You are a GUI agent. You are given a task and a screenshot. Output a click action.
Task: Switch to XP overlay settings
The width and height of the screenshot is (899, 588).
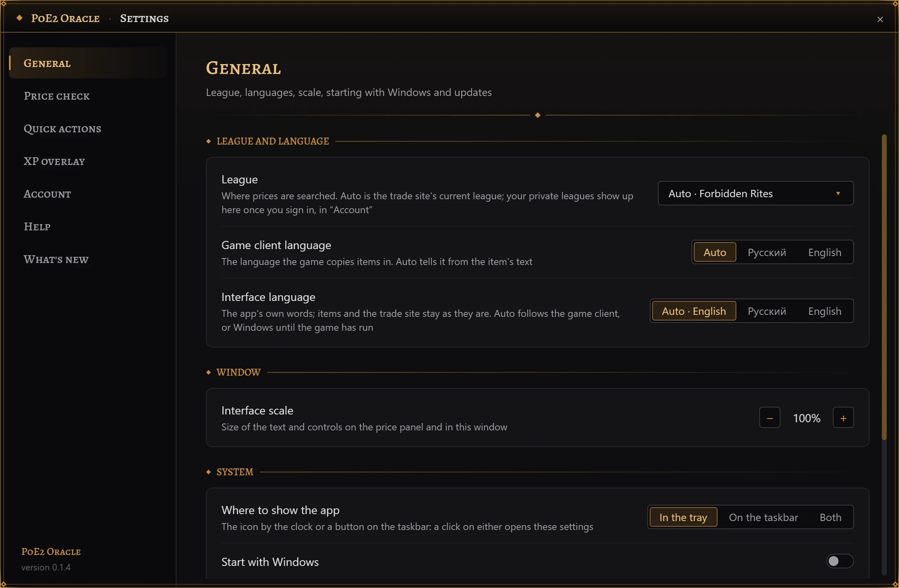coord(87,161)
